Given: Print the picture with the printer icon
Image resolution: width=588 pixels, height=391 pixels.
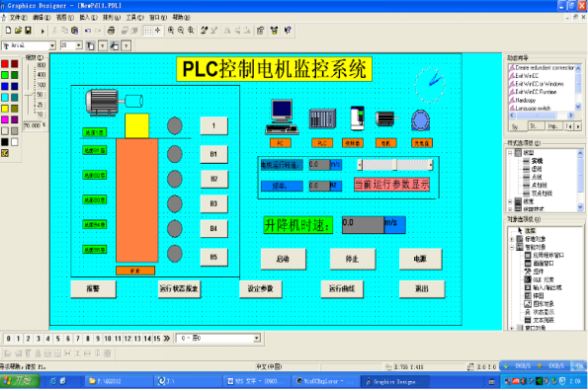Looking at the screenshot, I should (x=111, y=31).
